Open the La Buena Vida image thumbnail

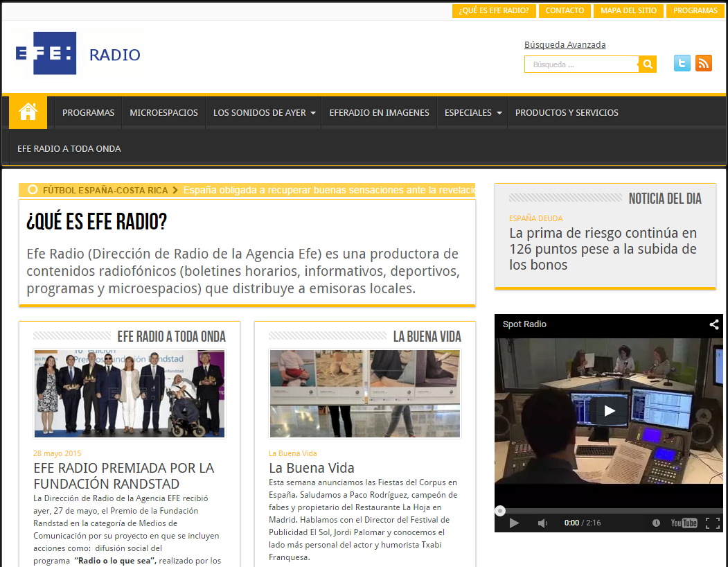365,394
